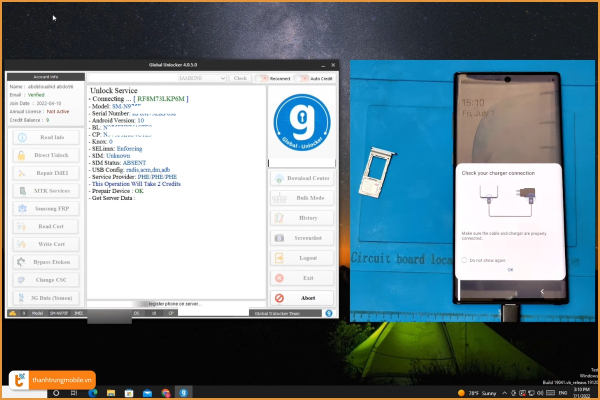Click the Global Unlocker logo image
Viewport: 600px width, 400px height.
pyautogui.click(x=301, y=120)
